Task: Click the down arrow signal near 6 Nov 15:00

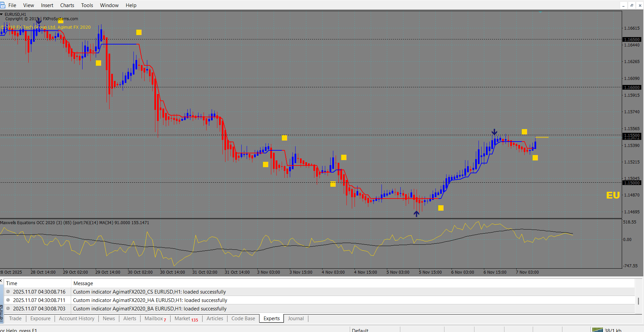Action: click(494, 132)
